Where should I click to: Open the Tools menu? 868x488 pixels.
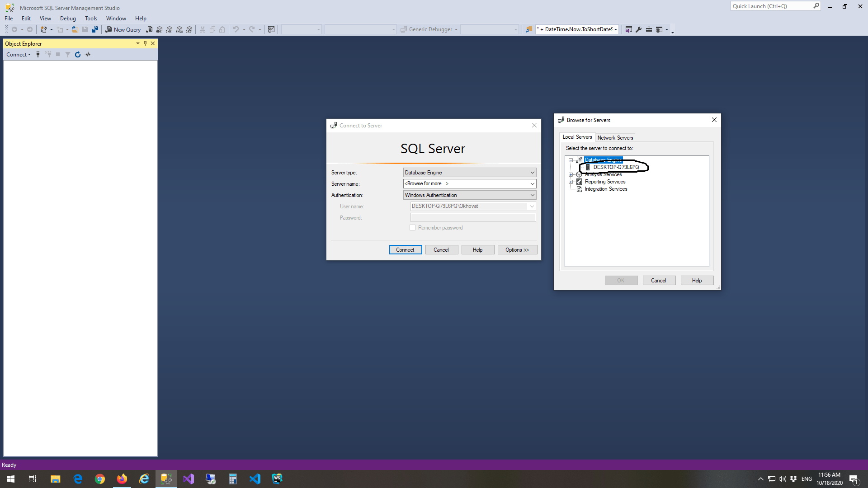(91, 19)
